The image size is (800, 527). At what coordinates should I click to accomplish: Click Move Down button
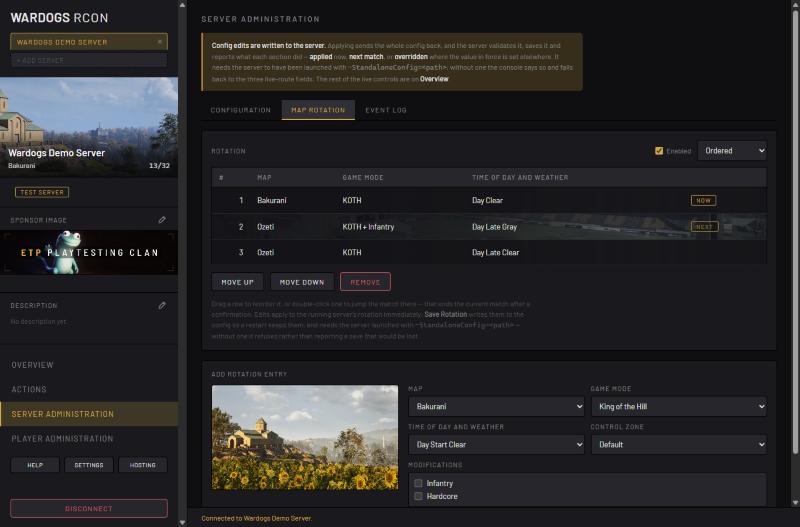pos(302,282)
